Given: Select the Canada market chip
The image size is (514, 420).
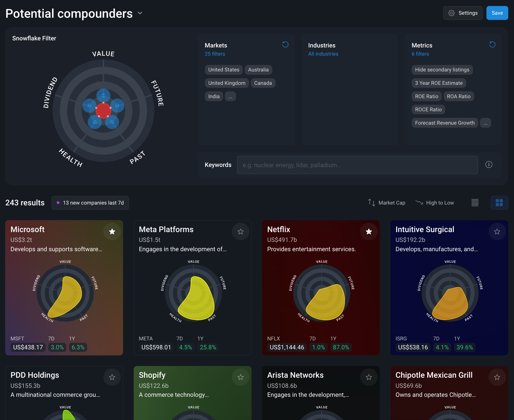Looking at the screenshot, I should click(263, 83).
